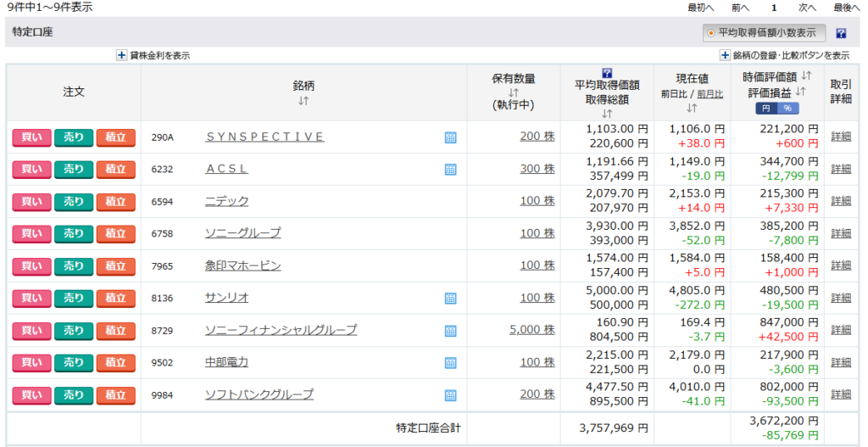868x447 pixels.
Task: Sort by 銘柄 column arrows
Action: click(303, 101)
